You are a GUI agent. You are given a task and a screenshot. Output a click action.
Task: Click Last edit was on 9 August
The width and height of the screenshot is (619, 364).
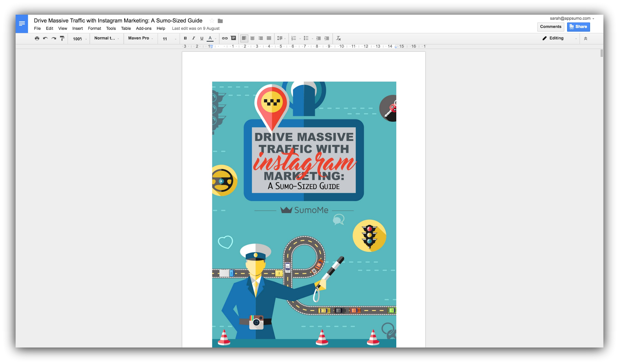tap(196, 29)
